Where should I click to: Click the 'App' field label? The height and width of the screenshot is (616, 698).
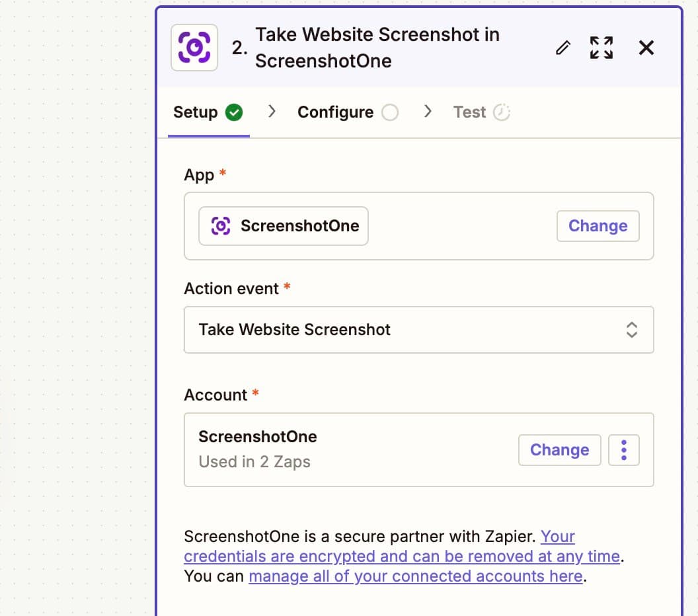(x=199, y=175)
